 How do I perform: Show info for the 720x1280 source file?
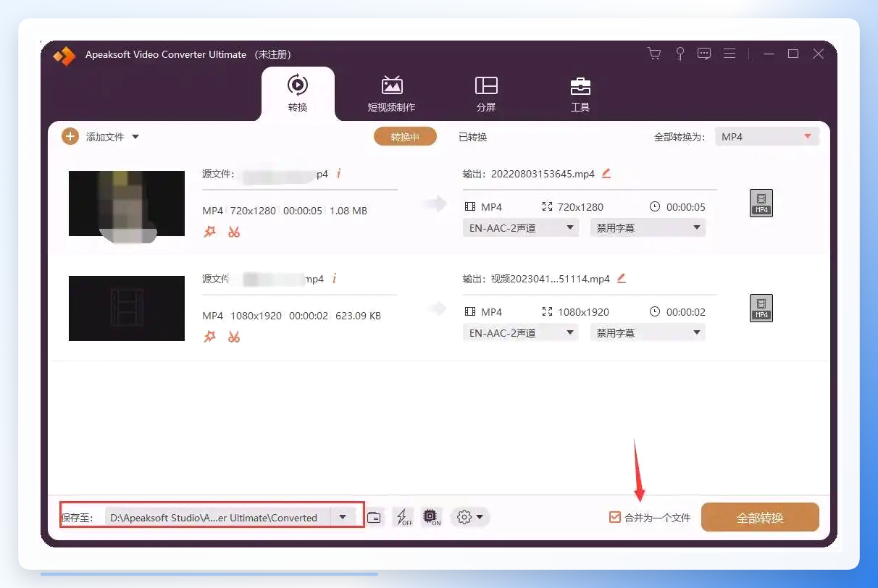[x=338, y=174]
